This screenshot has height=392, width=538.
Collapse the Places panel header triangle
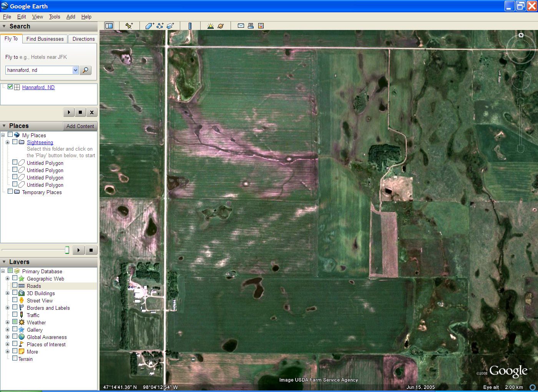[4, 126]
